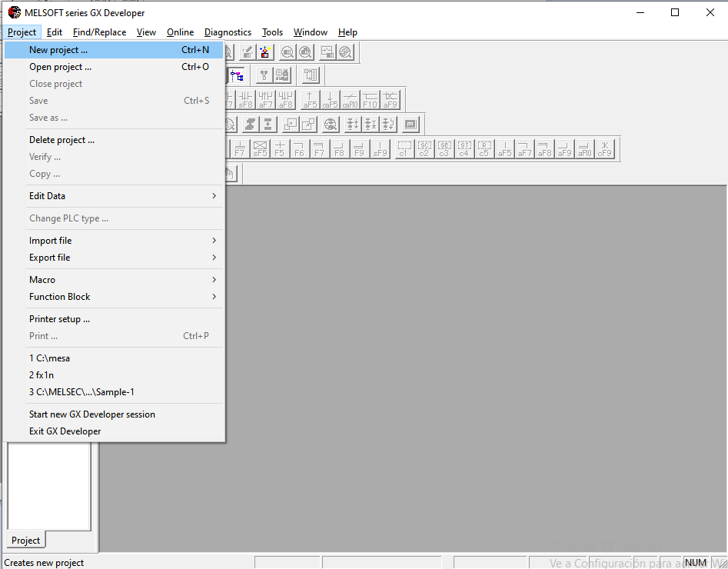This screenshot has height=569, width=728.
Task: Click the magnifier device search icon in top toolbar row
Action: pyautogui.click(x=288, y=52)
